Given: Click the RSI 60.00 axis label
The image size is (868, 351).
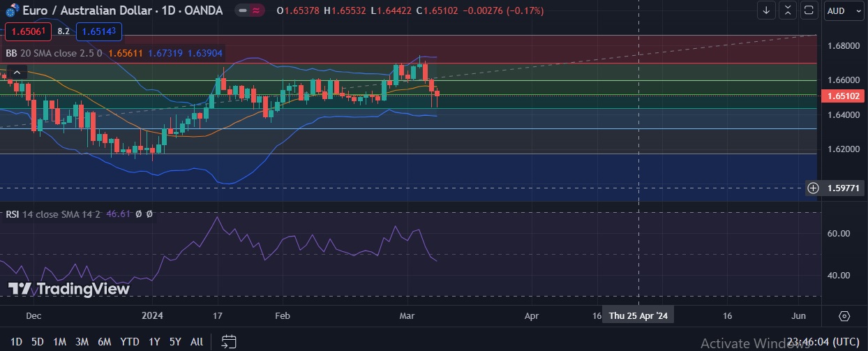Looking at the screenshot, I should (838, 233).
